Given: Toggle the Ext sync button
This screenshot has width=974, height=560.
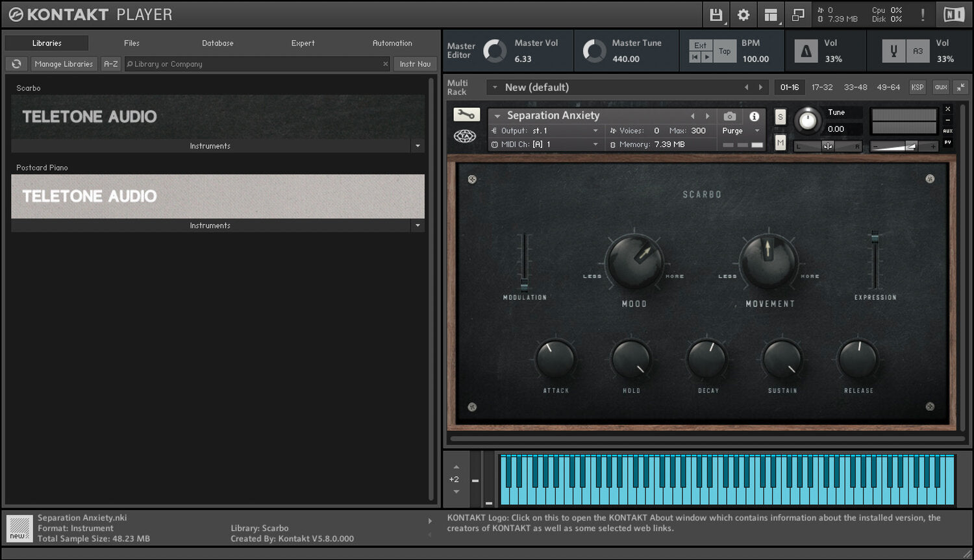Looking at the screenshot, I should [700, 45].
